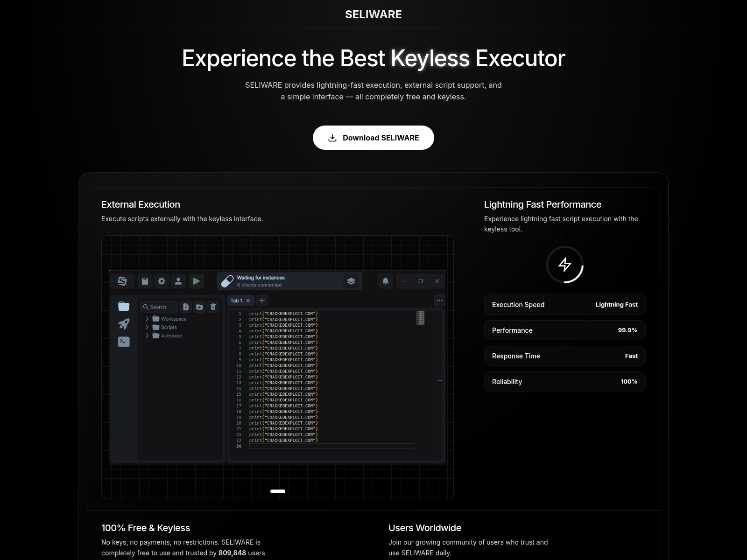This screenshot has width=747, height=560.
Task: Select the layers icon beside the status bar
Action: (351, 281)
